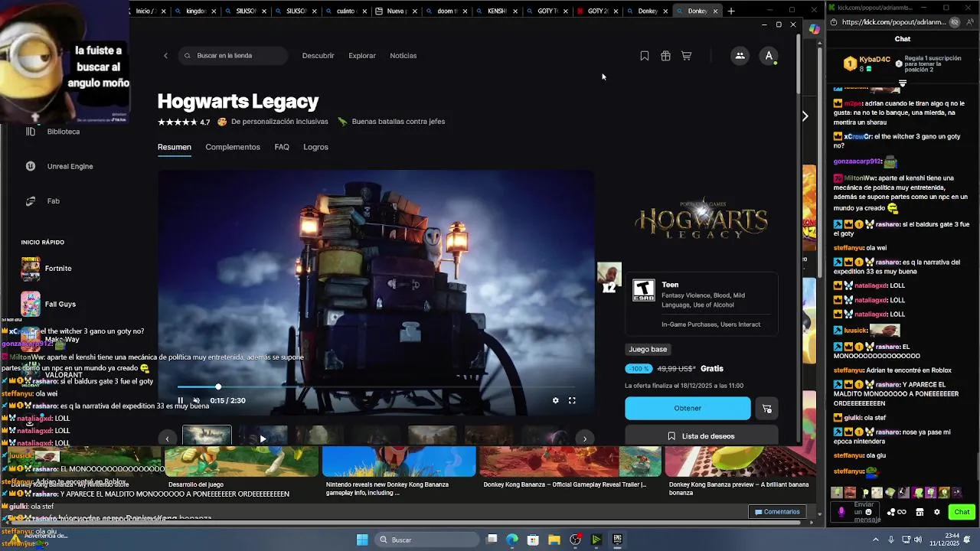Viewport: 980px width, 551px height.
Task: Open the Descubrir store section
Action: click(x=318, y=55)
